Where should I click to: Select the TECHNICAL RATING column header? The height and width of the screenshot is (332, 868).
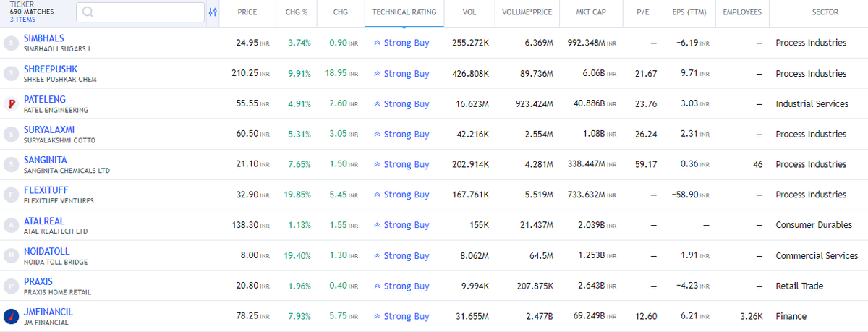(x=404, y=12)
